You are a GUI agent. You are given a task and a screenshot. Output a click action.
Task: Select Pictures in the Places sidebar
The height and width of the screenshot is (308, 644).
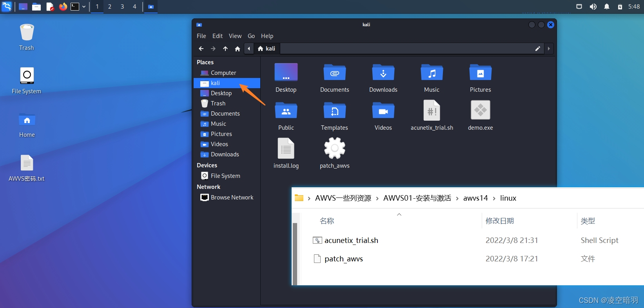[x=227, y=134]
